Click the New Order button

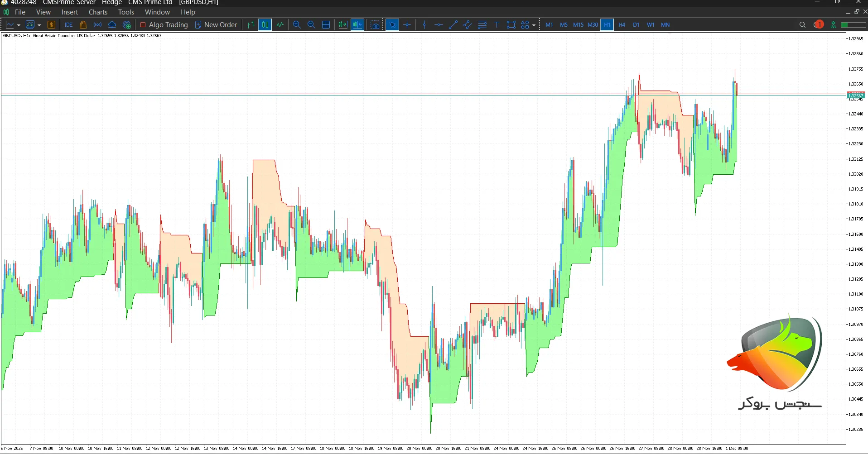pos(216,25)
